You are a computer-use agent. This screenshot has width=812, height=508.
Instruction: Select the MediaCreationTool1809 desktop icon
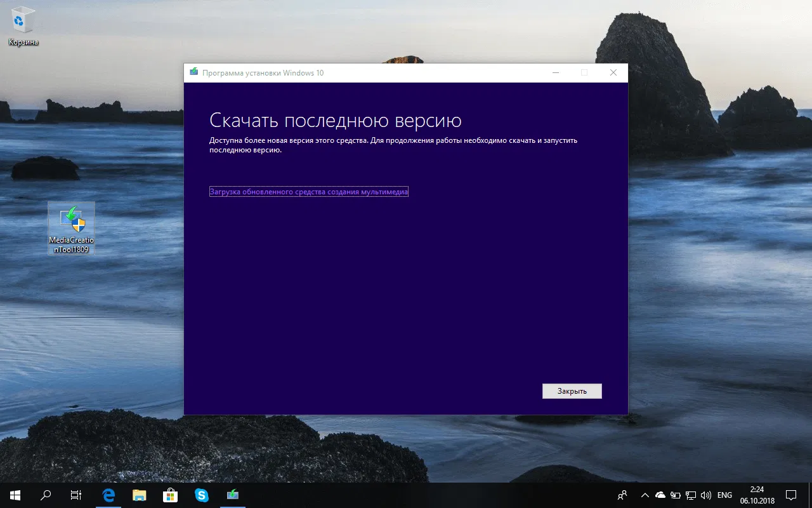(71, 228)
